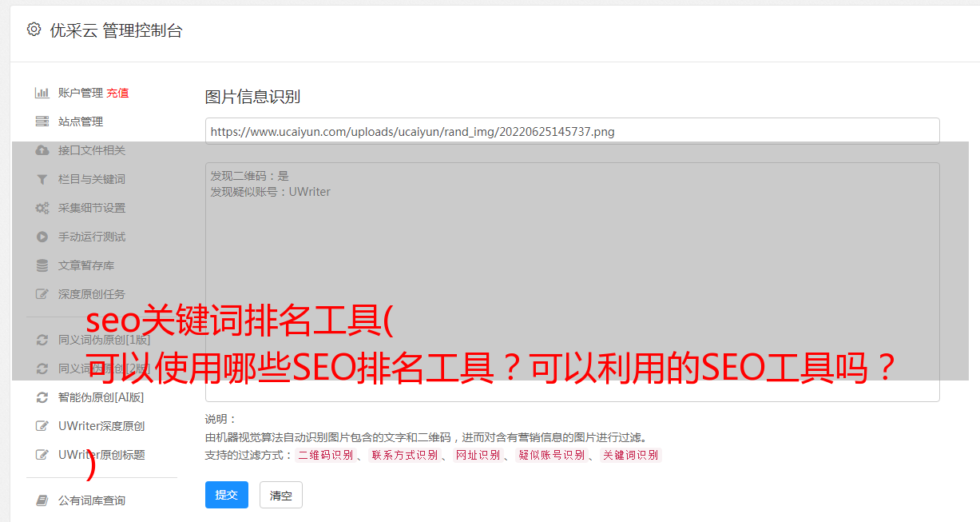
Task: Open 账户管理 menu item
Action: click(81, 93)
